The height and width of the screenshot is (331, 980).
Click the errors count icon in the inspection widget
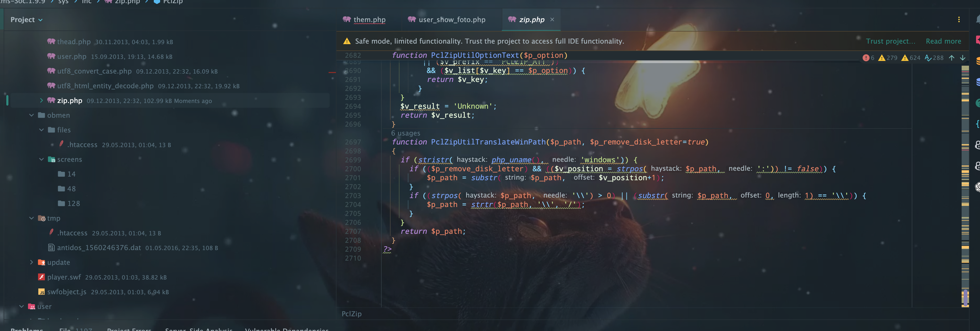coord(866,58)
